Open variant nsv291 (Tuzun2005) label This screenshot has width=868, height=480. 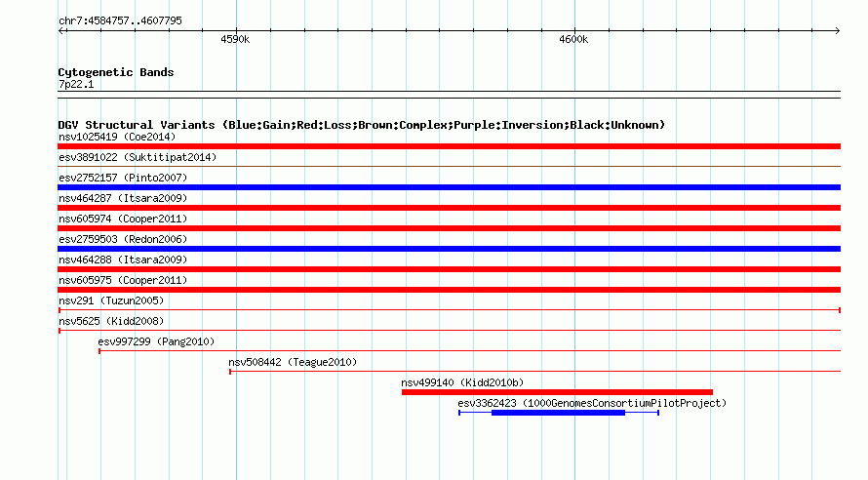[x=111, y=300]
